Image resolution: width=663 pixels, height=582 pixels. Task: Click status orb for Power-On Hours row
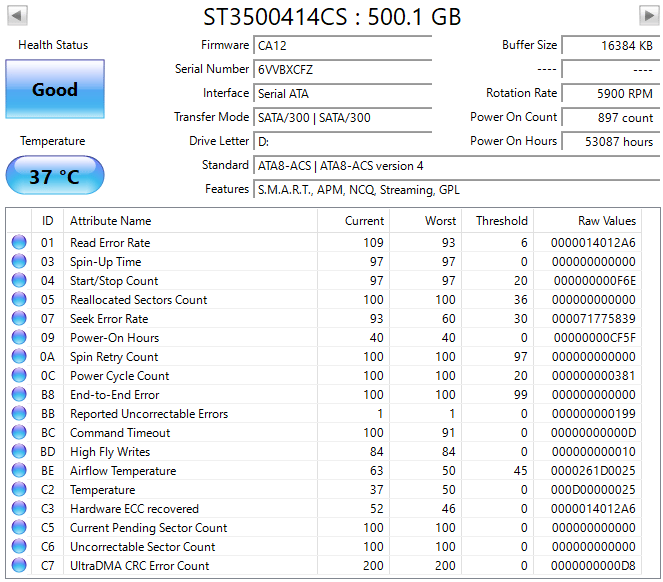pyautogui.click(x=19, y=338)
